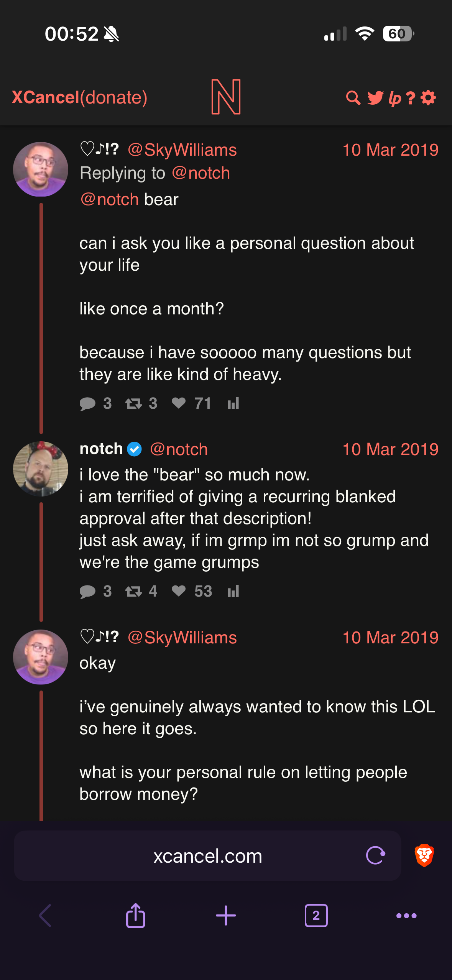Open the Liberapay donation icon
Screen dimensions: 452x980
tap(395, 98)
